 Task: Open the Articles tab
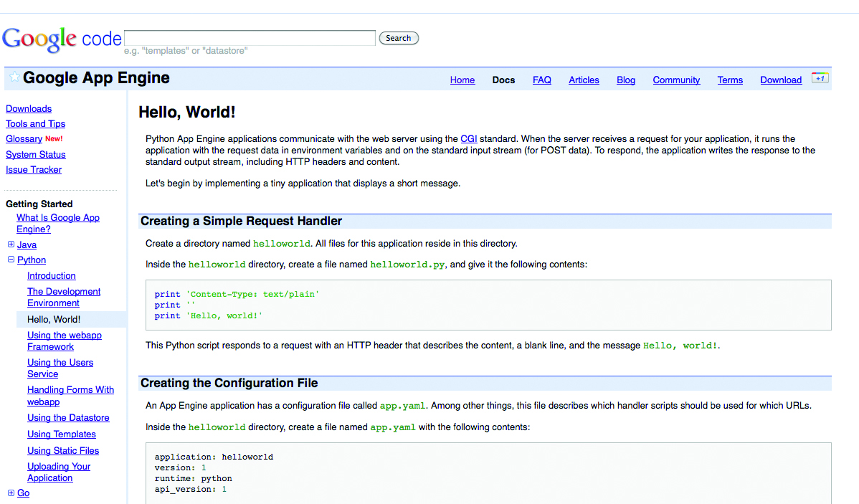pyautogui.click(x=584, y=80)
